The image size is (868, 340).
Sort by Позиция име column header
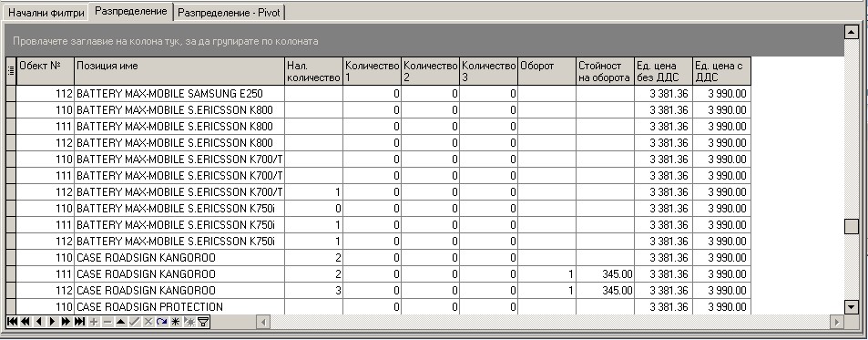point(179,71)
